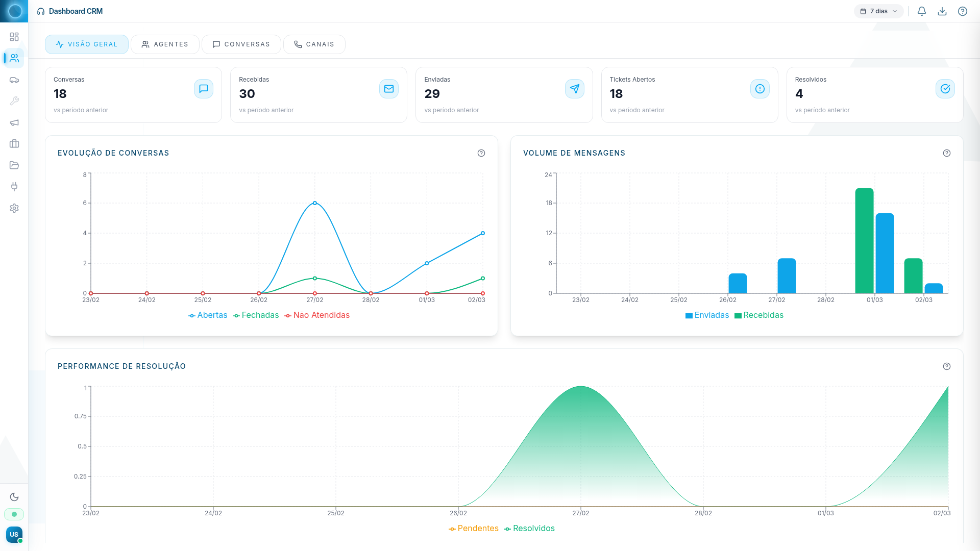Expand the 7 dias period dropdown
Viewport: 980px width, 551px height.
pos(878,11)
